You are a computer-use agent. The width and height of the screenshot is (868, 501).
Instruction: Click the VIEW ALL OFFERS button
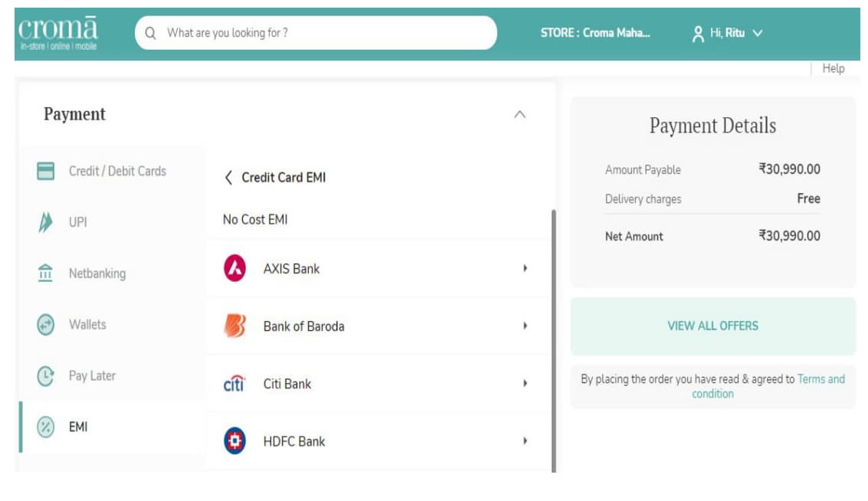(x=712, y=326)
